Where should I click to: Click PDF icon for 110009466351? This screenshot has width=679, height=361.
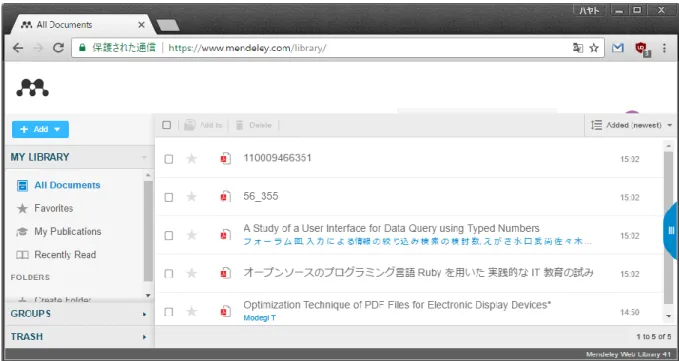click(225, 158)
